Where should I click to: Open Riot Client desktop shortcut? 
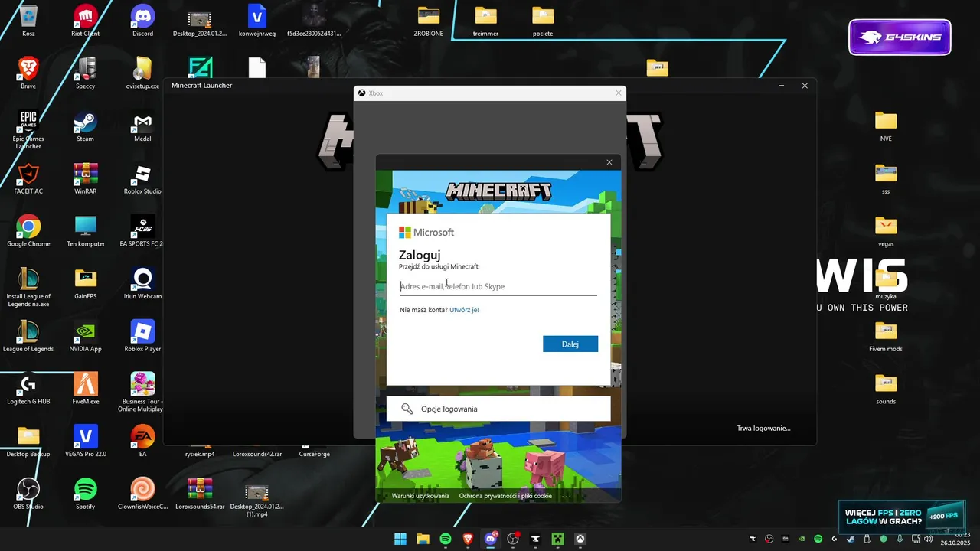[85, 21]
